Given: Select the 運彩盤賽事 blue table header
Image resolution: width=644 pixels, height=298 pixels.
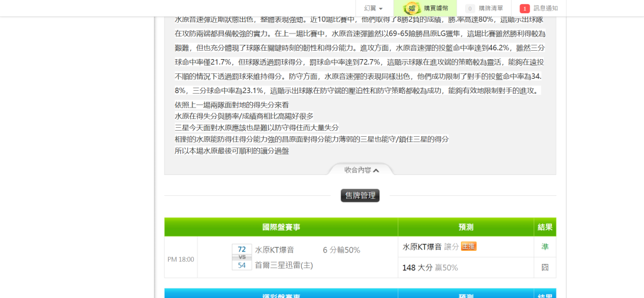Looking at the screenshot, I should [281, 294].
